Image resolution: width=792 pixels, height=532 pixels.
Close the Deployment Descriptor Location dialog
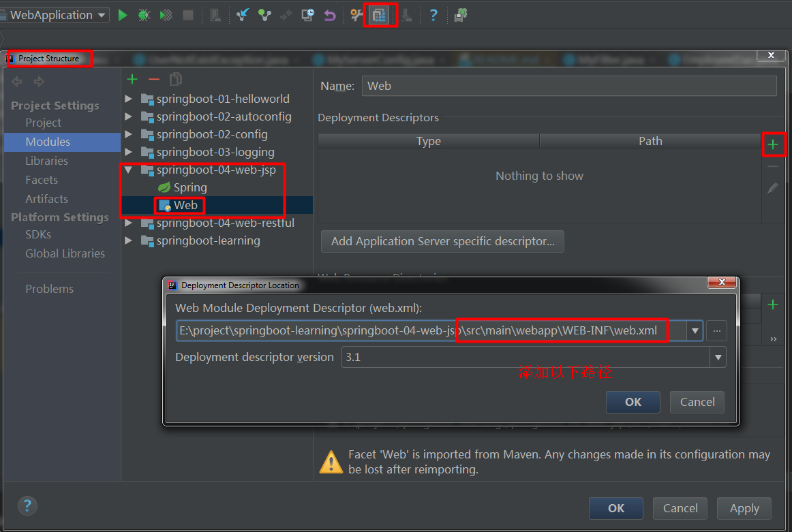[x=721, y=282]
